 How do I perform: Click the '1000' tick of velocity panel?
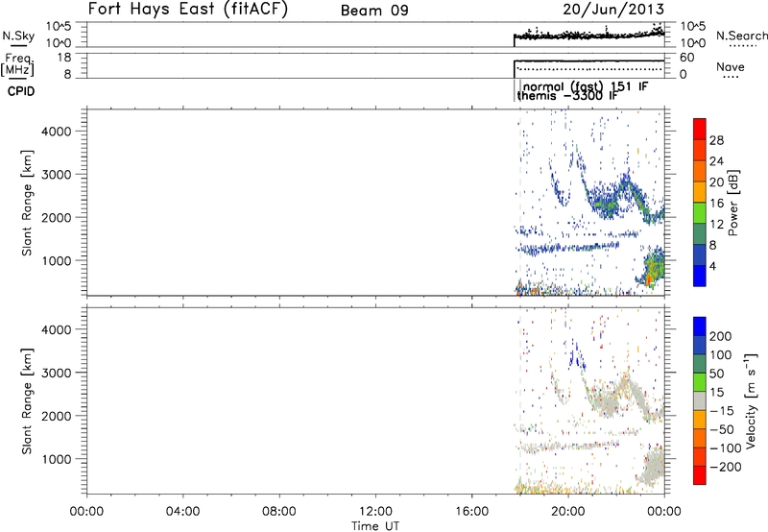pos(57,459)
